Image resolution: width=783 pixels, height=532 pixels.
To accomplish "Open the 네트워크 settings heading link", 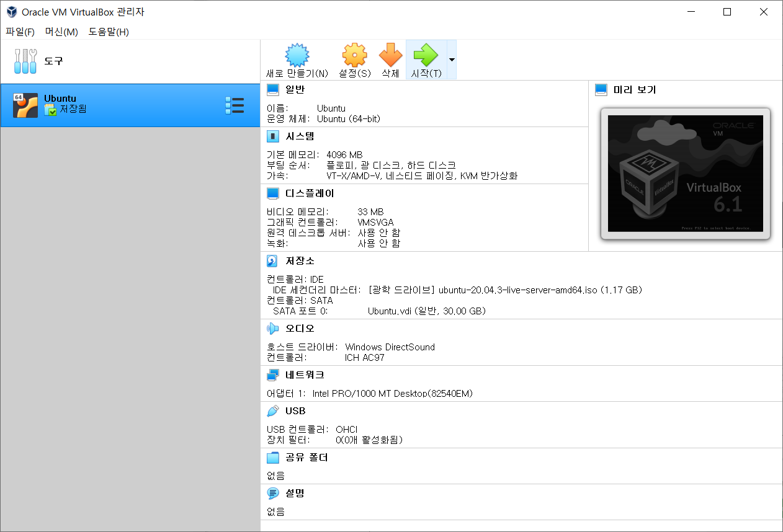I will [305, 375].
